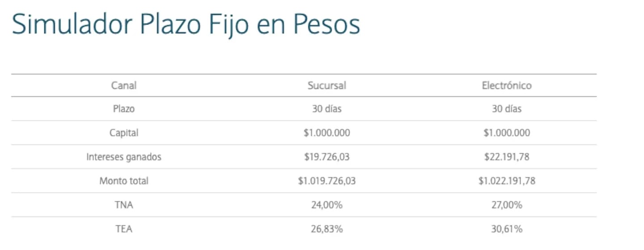This screenshot has width=644, height=250.
Task: Select the Monto total row label
Action: tap(124, 181)
